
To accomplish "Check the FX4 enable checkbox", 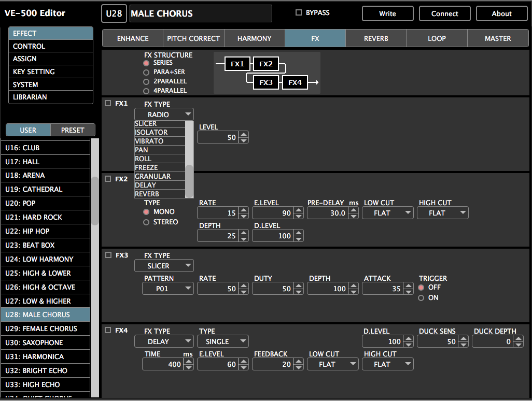I will tap(108, 331).
